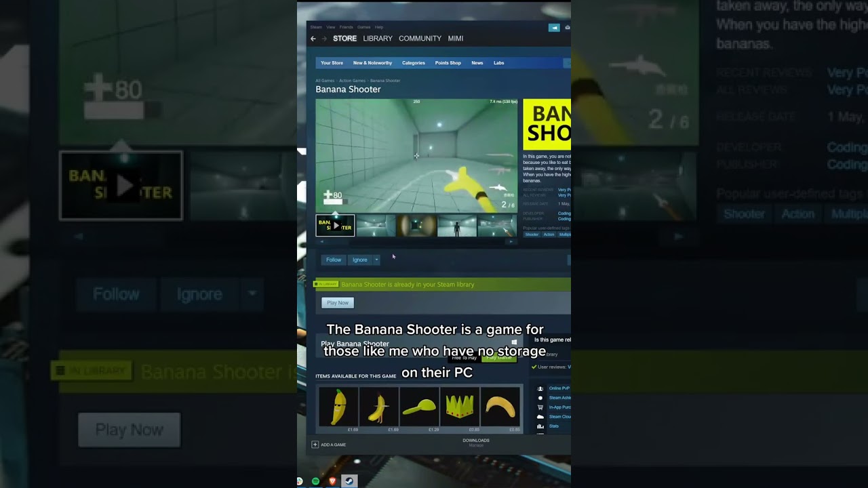Click the All Games breadcrumb
This screenshot has width=868, height=488.
pyautogui.click(x=325, y=81)
